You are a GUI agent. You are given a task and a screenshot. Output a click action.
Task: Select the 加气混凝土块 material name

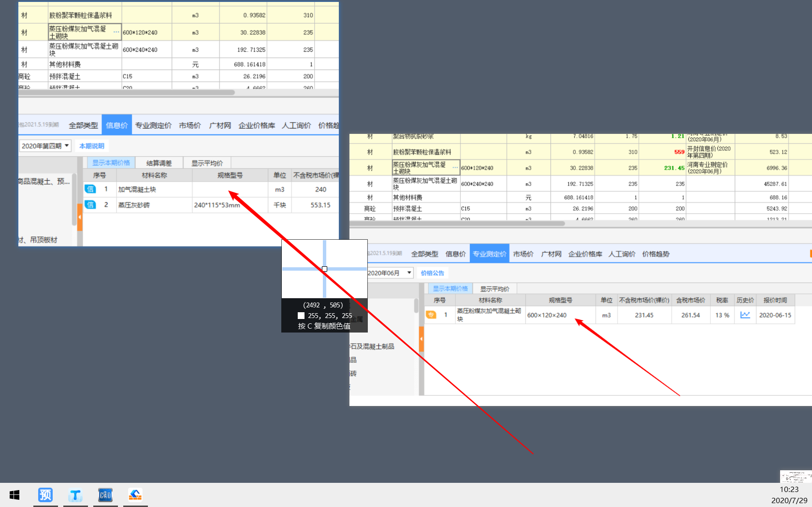pos(137,189)
